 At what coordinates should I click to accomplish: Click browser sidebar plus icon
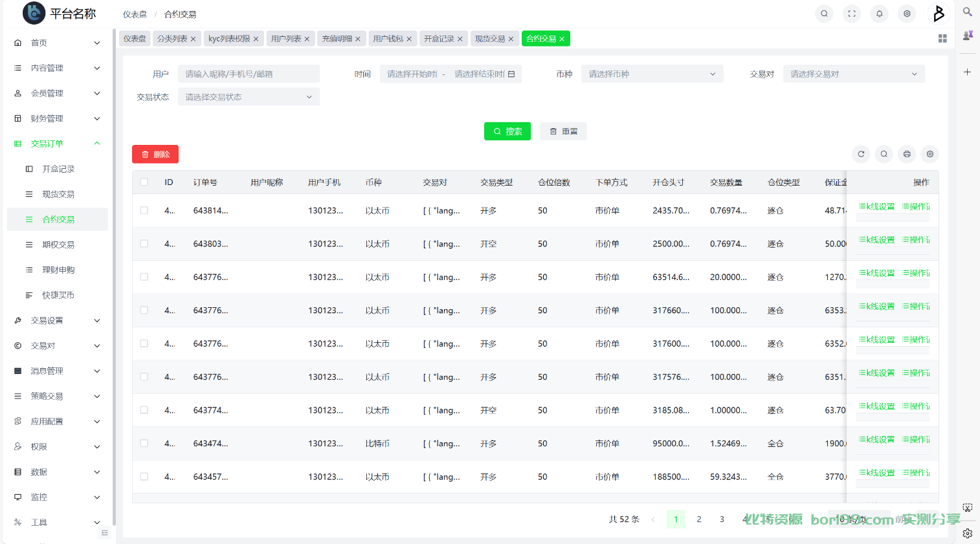[x=967, y=72]
